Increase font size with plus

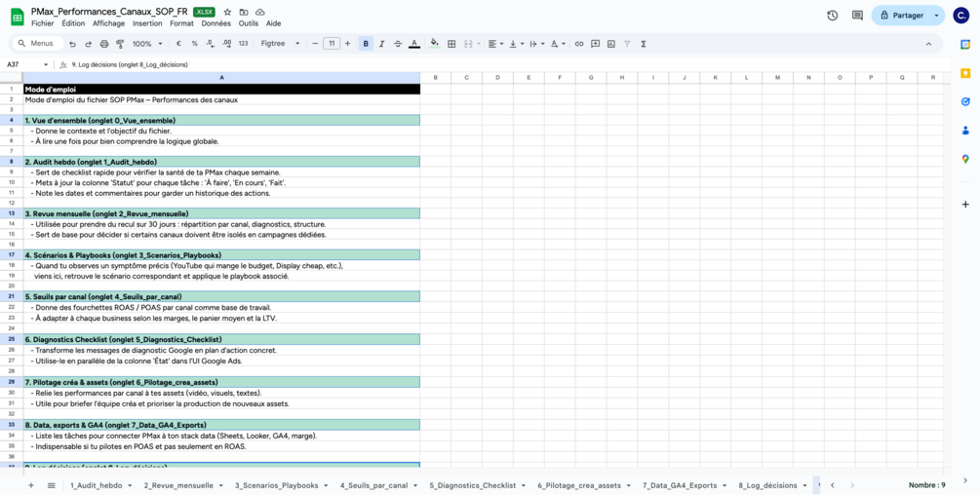pos(347,44)
